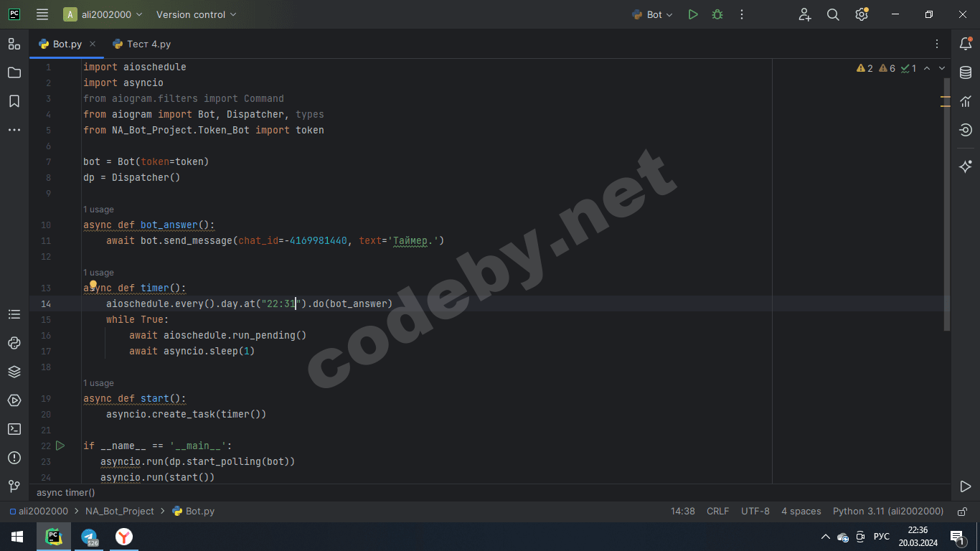
Task: Open the Project folder tool window
Action: (x=14, y=72)
